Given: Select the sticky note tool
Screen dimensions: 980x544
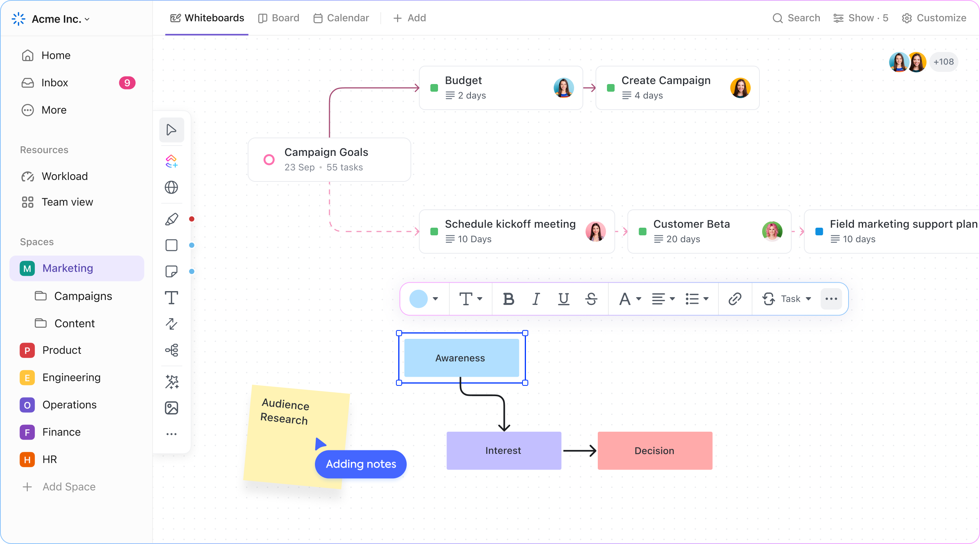Looking at the screenshot, I should pos(172,270).
